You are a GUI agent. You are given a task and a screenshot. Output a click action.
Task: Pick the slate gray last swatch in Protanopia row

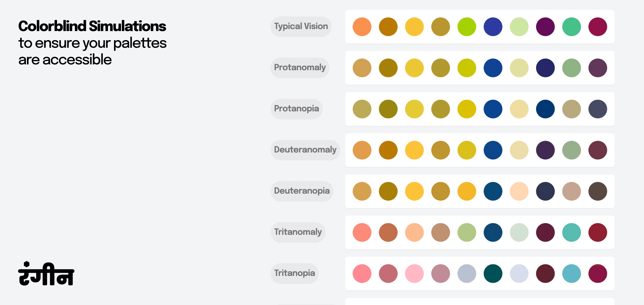click(x=598, y=109)
